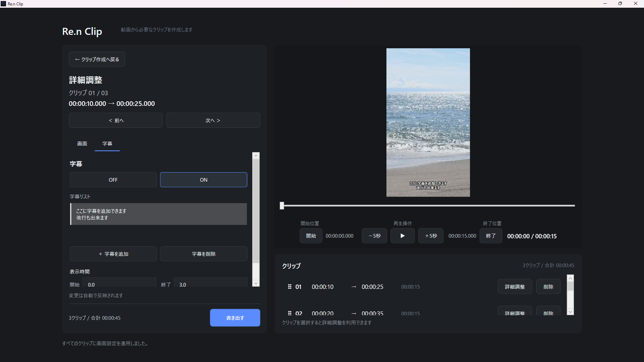This screenshot has width=644, height=362.
Task: Click the video seek bar handle
Action: pyautogui.click(x=282, y=205)
